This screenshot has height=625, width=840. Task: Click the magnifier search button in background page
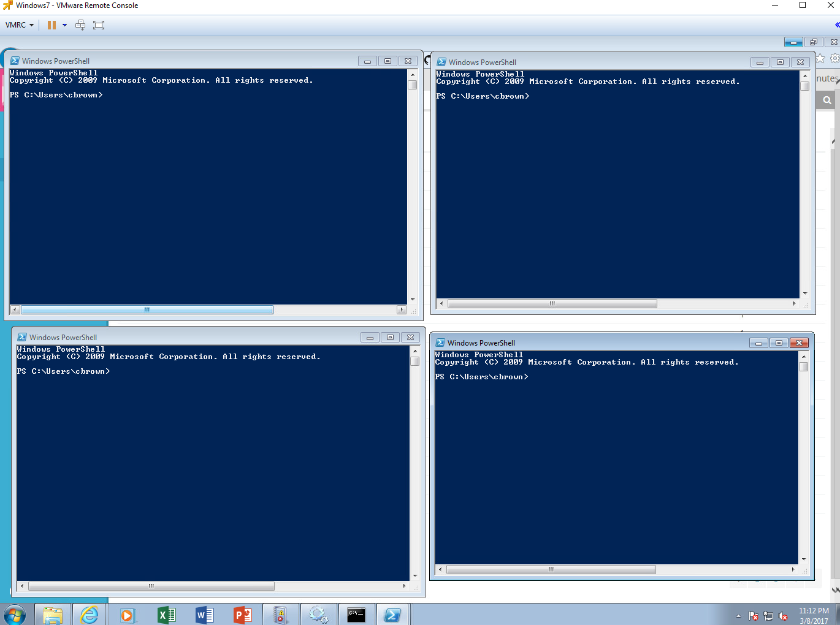point(827,100)
